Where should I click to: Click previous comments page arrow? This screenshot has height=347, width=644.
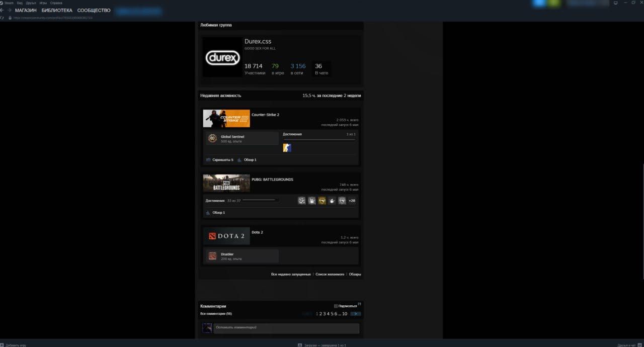pos(307,314)
